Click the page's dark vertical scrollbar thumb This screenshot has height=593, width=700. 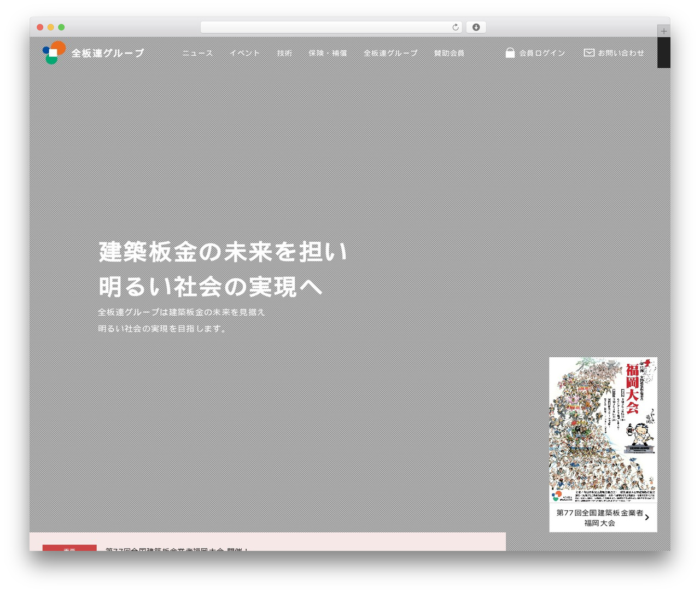pyautogui.click(x=664, y=53)
